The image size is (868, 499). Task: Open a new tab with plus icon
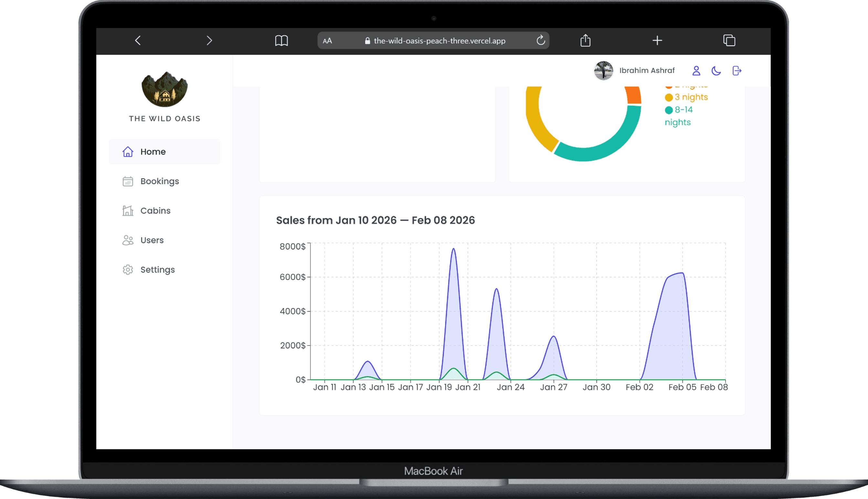tap(657, 40)
